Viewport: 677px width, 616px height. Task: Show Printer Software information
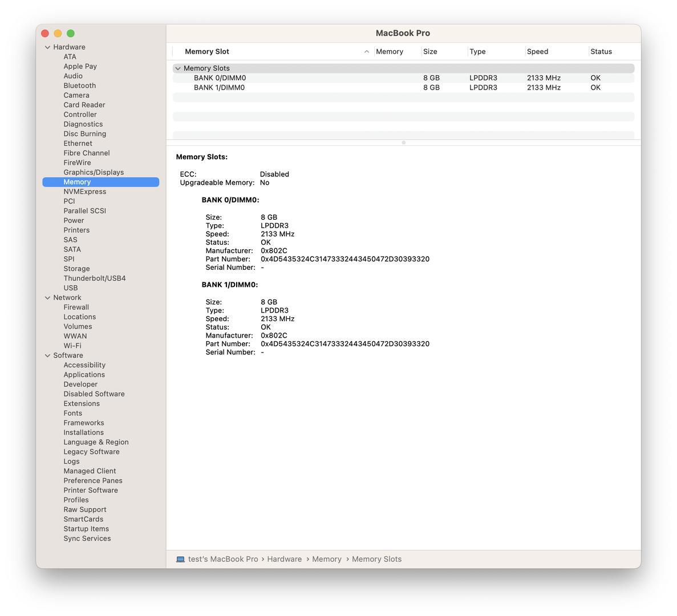pyautogui.click(x=91, y=490)
